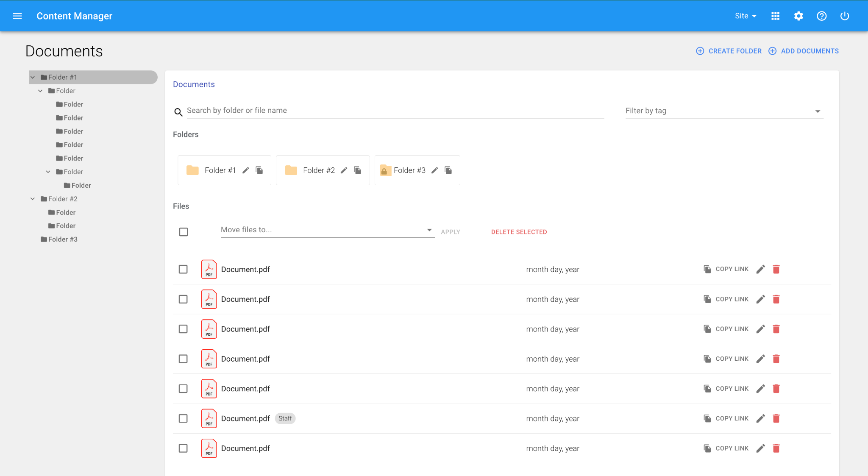Screen dimensions: 868x476
Task: Tick the select-all files checkbox
Action: (184, 232)
